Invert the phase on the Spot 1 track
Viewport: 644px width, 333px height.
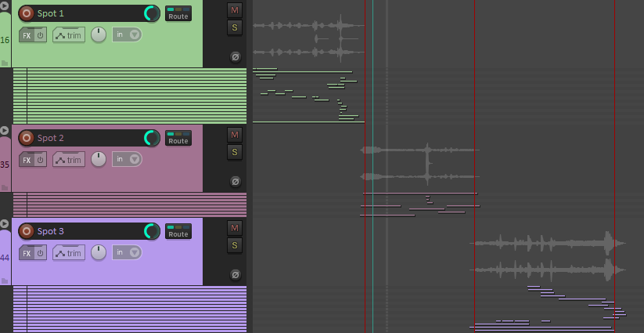pyautogui.click(x=236, y=57)
